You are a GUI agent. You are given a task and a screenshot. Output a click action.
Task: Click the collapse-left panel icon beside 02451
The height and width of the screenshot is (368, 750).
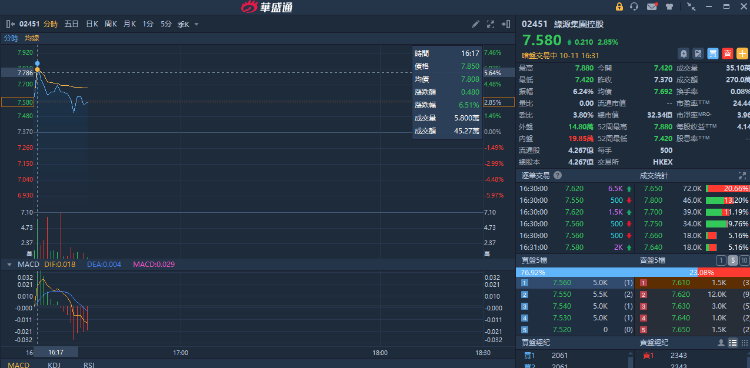pyautogui.click(x=10, y=24)
